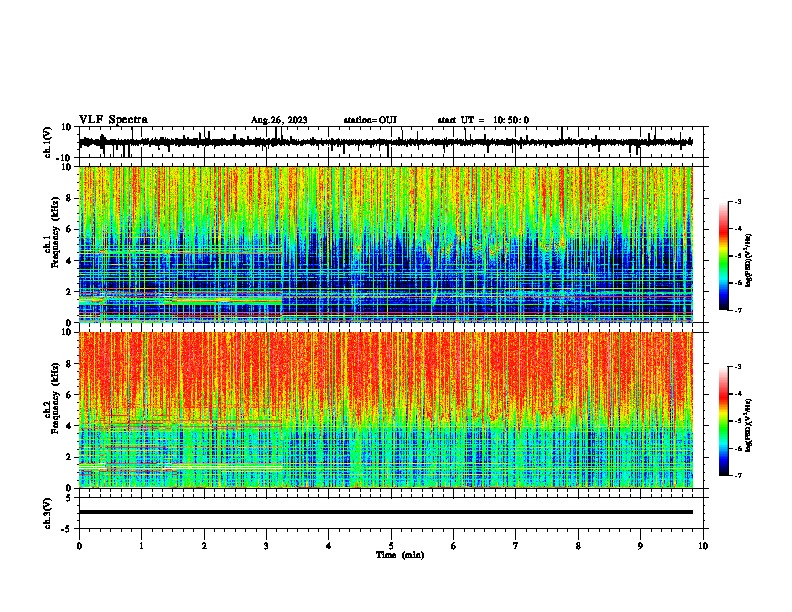Screen dimensions: 792x612
Task: Click inside the ch.1 spectrogram panel
Action: pyautogui.click(x=386, y=244)
